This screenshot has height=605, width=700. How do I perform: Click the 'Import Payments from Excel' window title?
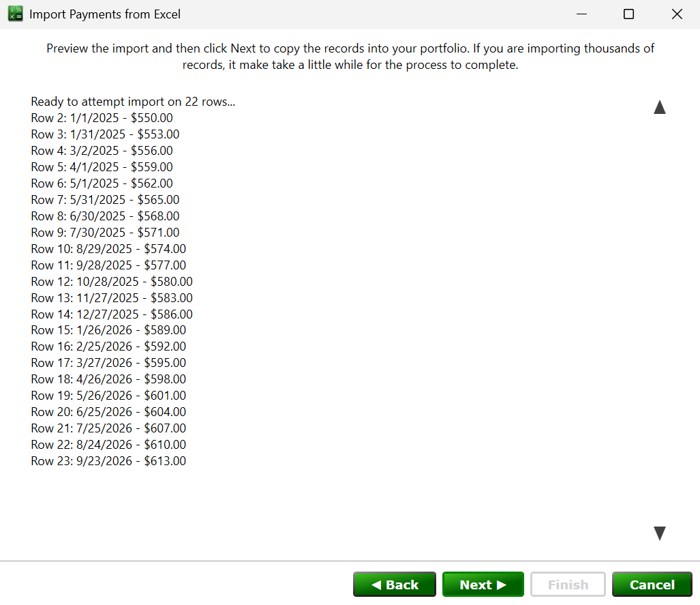(105, 14)
